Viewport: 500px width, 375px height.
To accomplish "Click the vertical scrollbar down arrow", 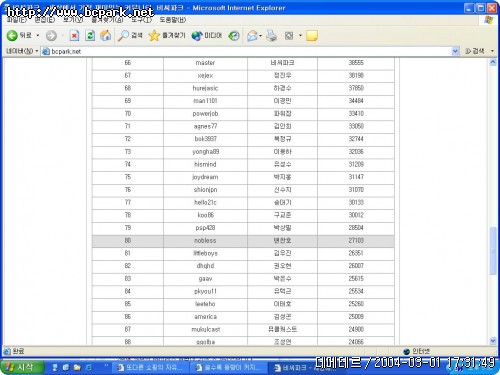I will click(x=493, y=341).
